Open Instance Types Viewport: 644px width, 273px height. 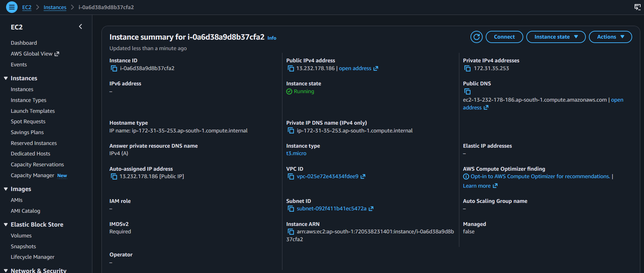[x=28, y=100]
